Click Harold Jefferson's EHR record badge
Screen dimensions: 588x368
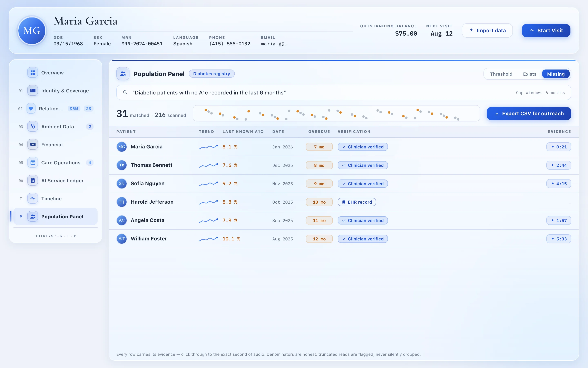point(357,202)
